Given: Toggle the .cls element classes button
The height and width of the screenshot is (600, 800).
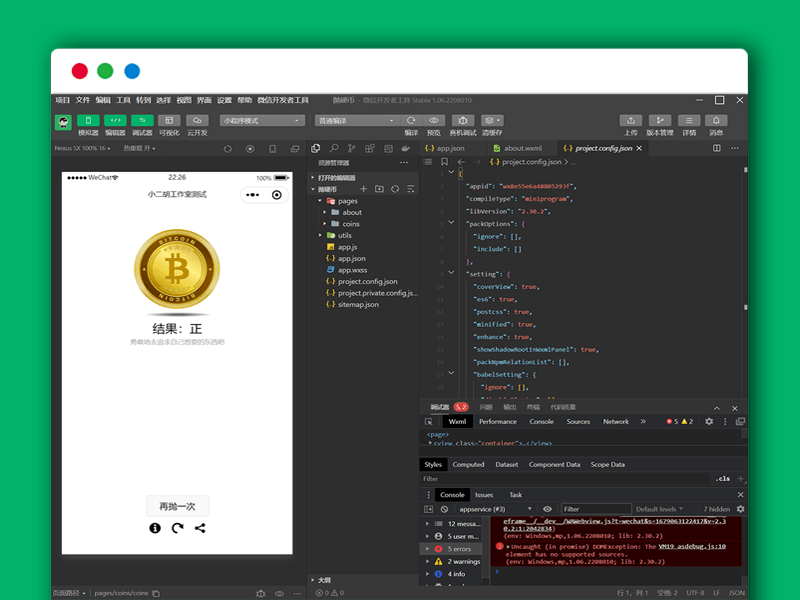Looking at the screenshot, I should 722,479.
